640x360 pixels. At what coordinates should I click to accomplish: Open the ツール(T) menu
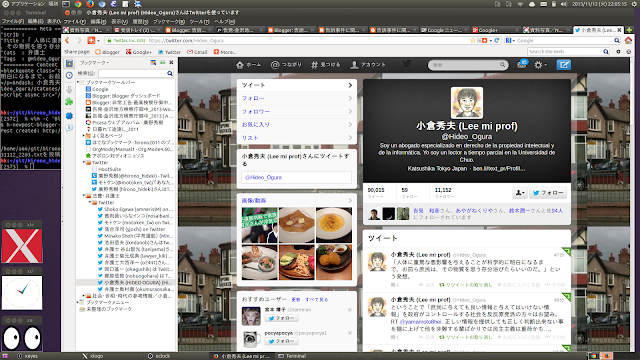point(200,22)
